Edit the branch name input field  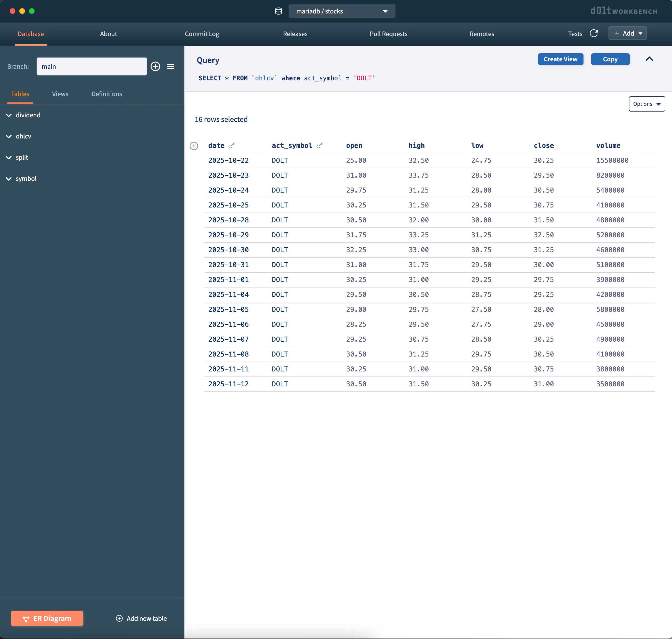91,66
